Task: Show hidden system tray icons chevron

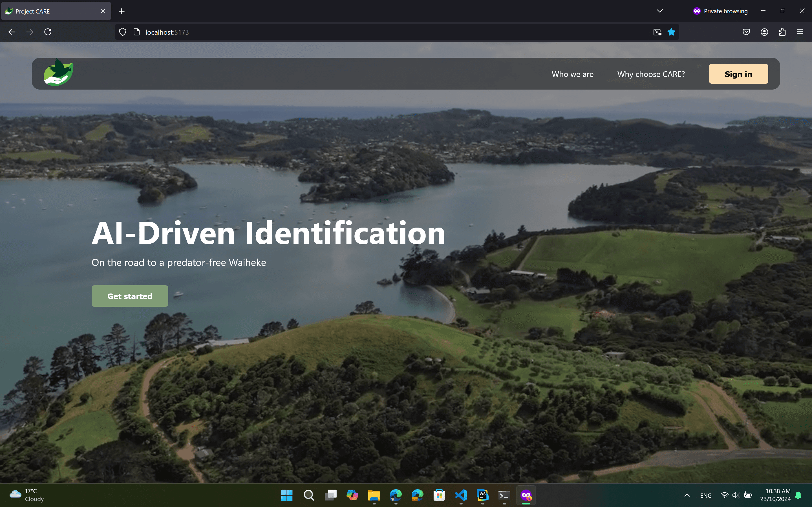Action: (687, 495)
